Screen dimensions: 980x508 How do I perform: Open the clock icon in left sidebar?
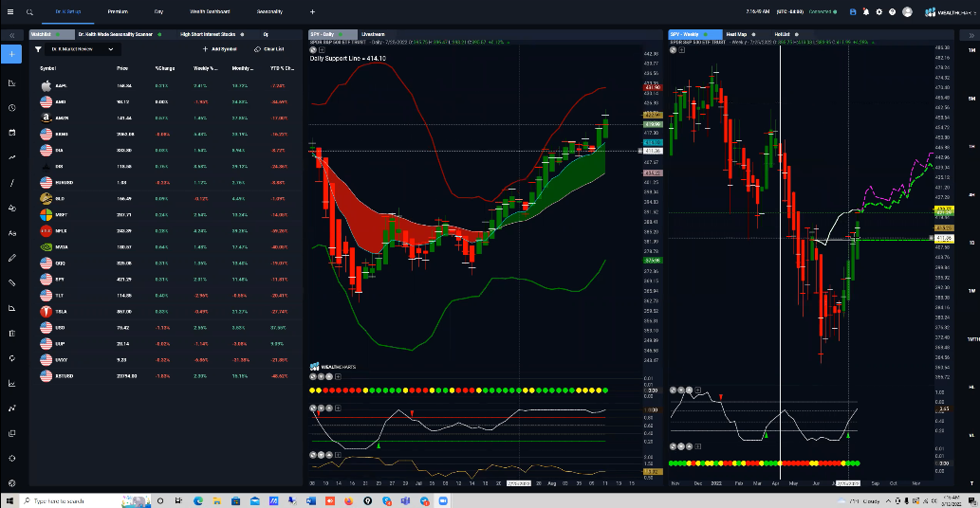[x=12, y=108]
